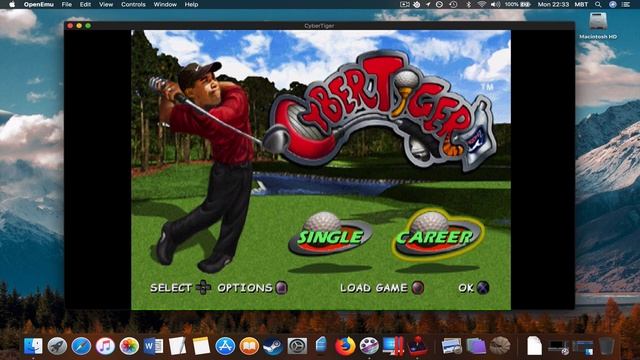Open the Help menu
This screenshot has height=360, width=640.
coord(191,4)
